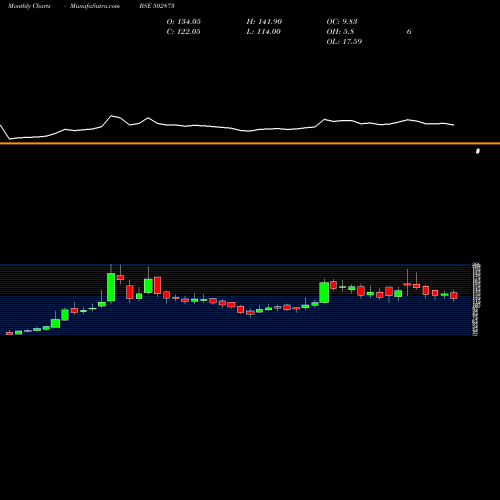Screen dimensions: 500x500
Task: Click the large green candle in right half
Action: 324,293
